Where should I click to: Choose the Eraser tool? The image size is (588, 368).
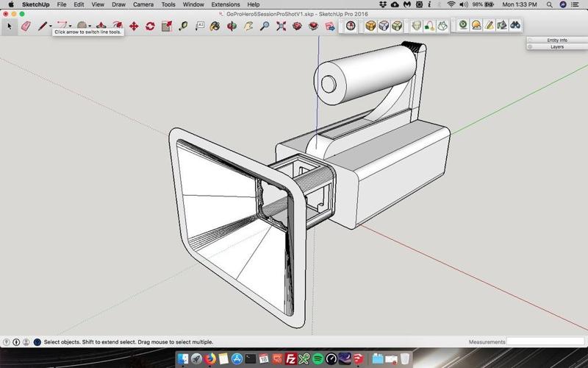[x=26, y=26]
